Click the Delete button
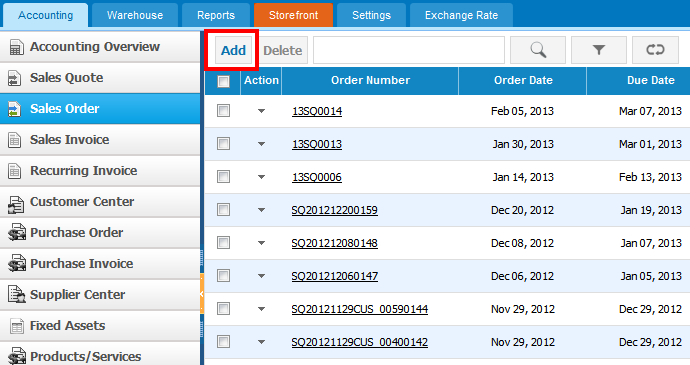The image size is (690, 365). click(283, 50)
